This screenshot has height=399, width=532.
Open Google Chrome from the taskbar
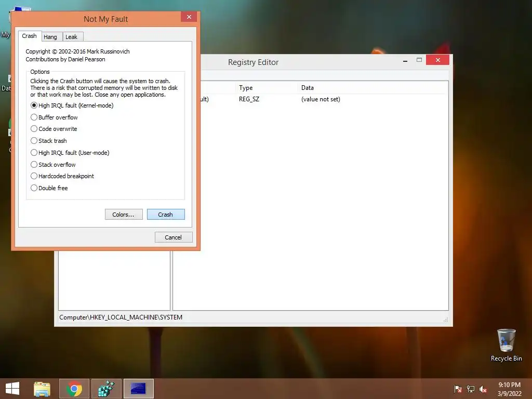[x=74, y=389]
